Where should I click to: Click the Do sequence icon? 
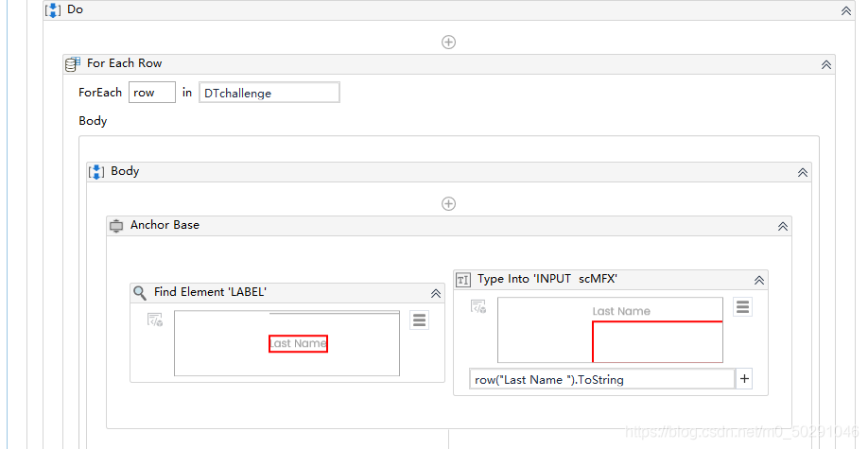53,10
